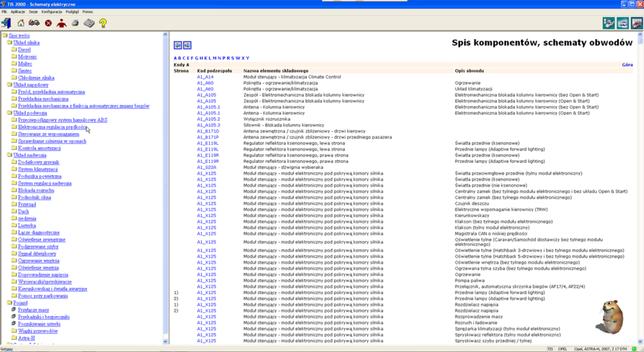Click the red person icon in toolbar

point(62,23)
